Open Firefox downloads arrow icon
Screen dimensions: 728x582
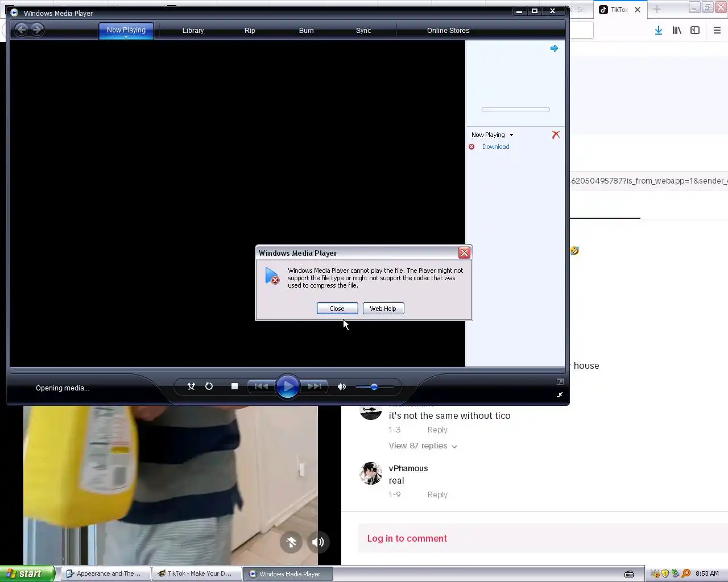(x=658, y=31)
